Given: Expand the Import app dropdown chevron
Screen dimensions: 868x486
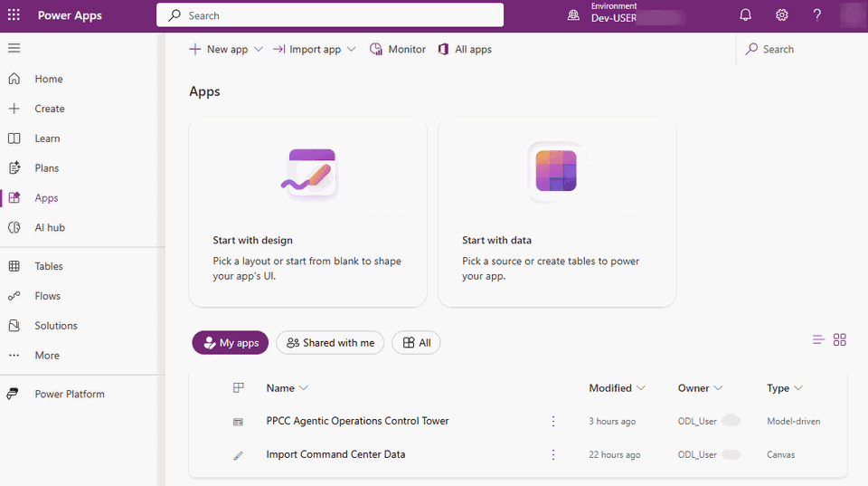Looking at the screenshot, I should 351,49.
